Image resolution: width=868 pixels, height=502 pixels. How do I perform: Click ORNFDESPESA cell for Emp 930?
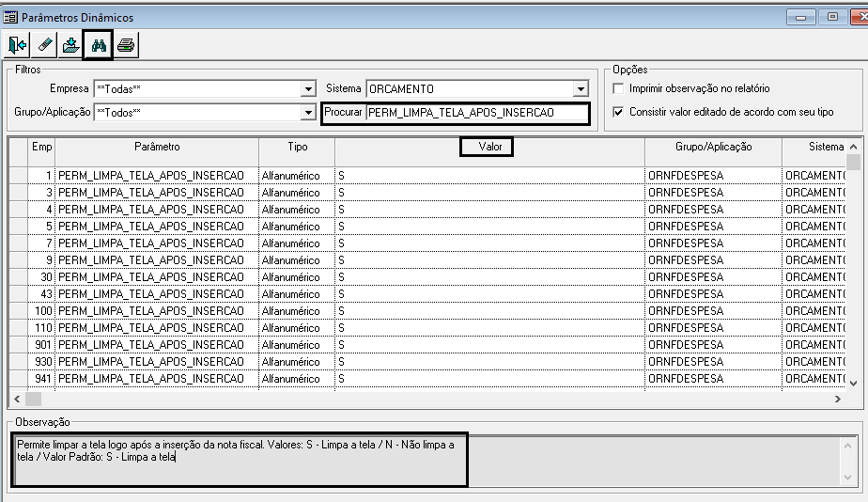coord(713,361)
